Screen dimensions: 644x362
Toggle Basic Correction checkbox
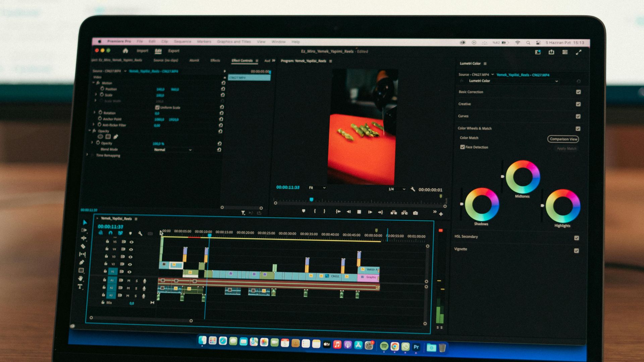tap(578, 92)
